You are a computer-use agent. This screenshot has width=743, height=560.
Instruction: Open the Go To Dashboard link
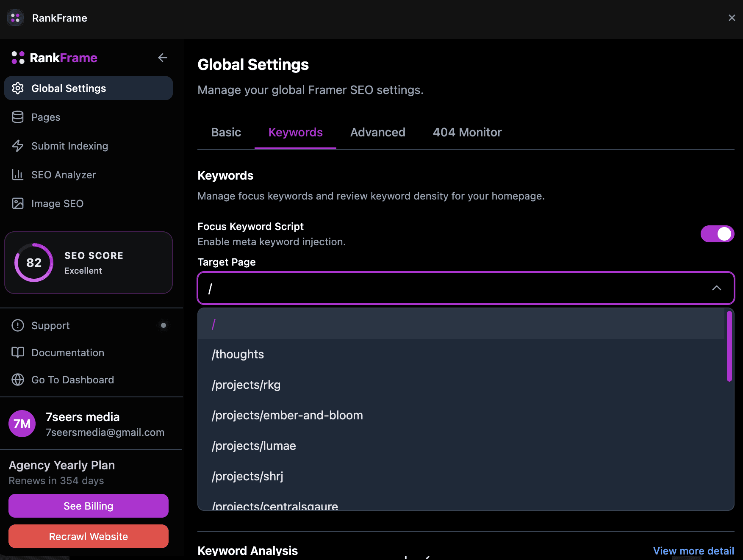(89, 380)
